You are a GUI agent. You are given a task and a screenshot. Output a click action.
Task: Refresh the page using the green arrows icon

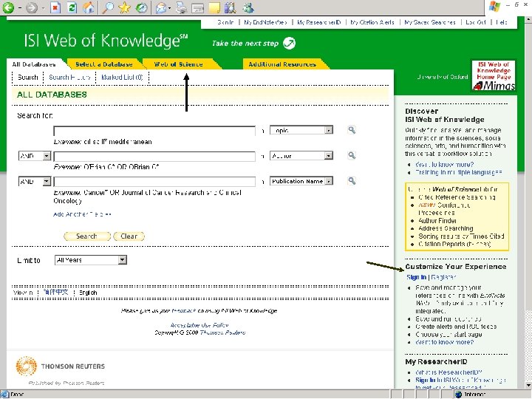(72, 7)
